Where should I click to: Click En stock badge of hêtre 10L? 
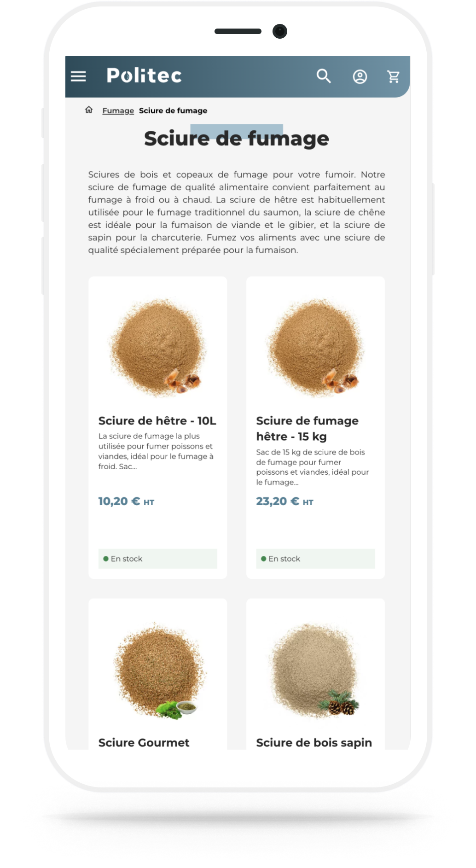coord(157,559)
